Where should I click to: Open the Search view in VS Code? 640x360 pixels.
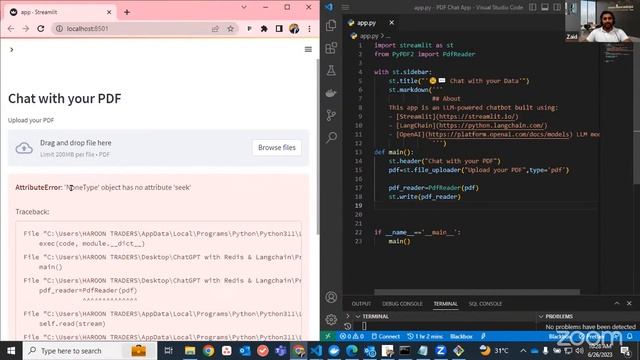331,137
